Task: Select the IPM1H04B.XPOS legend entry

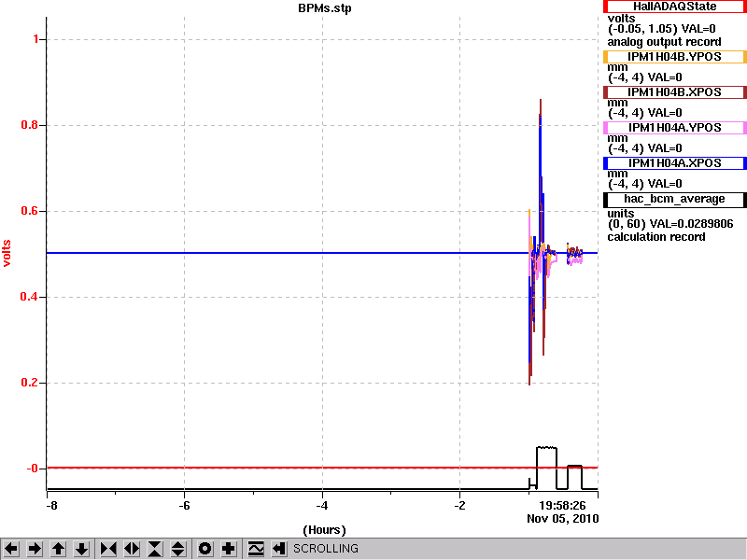Action: point(674,91)
